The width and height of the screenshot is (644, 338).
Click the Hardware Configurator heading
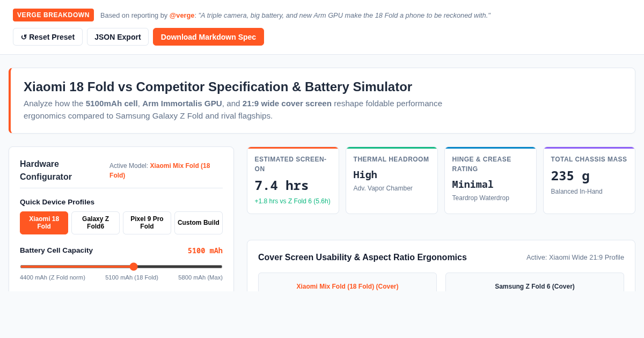[x=46, y=171]
